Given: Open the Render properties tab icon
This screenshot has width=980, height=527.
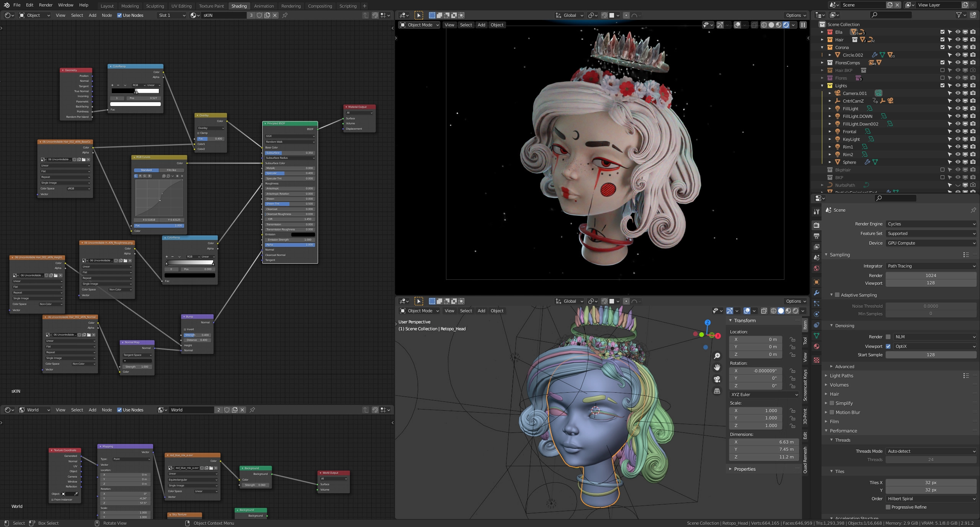Looking at the screenshot, I should [817, 225].
